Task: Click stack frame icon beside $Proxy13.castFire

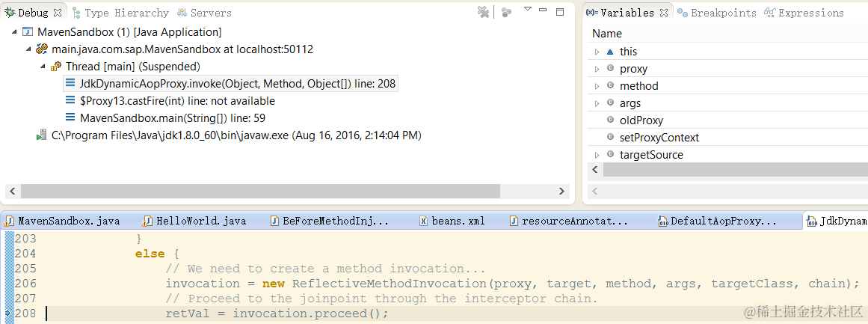Action: pos(70,101)
